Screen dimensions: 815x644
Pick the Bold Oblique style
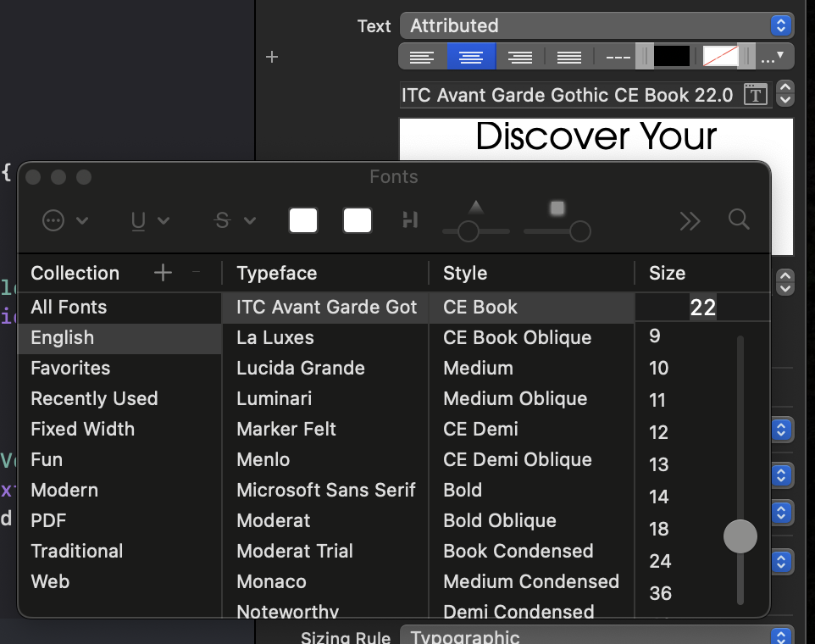(x=499, y=520)
